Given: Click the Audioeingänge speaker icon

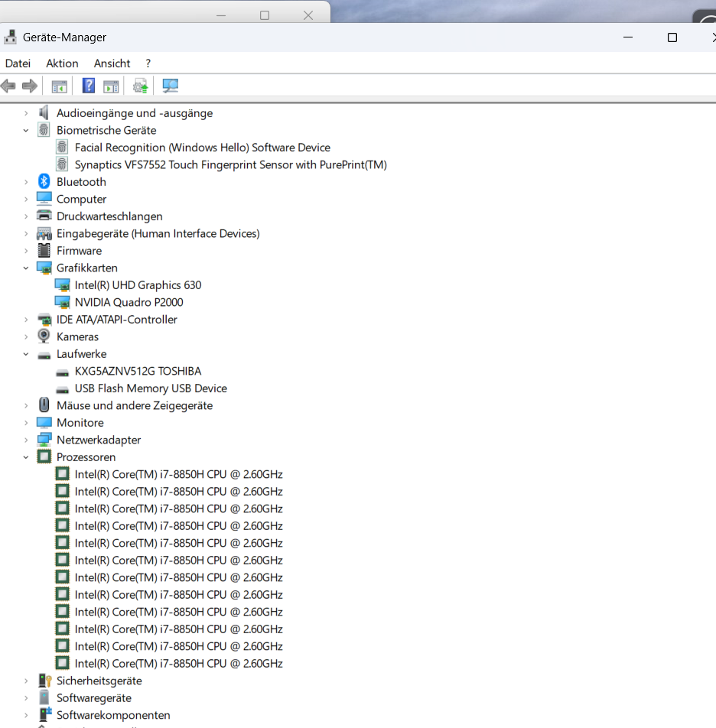Looking at the screenshot, I should pos(44,113).
